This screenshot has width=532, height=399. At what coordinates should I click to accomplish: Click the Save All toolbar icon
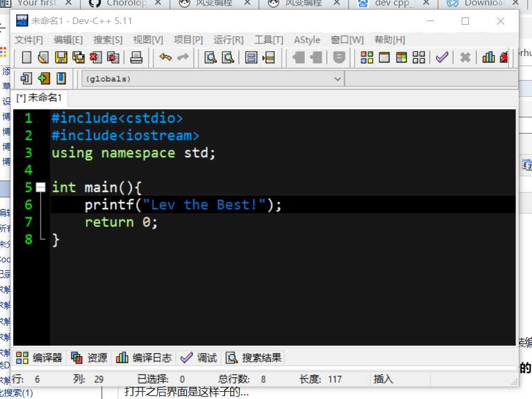click(78, 57)
